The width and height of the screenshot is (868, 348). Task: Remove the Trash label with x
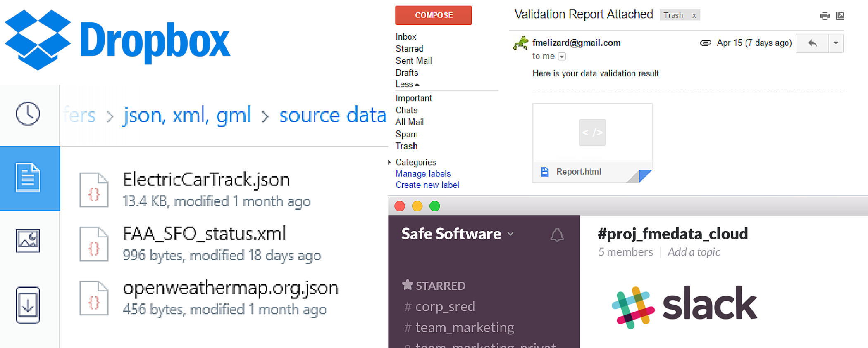(694, 16)
